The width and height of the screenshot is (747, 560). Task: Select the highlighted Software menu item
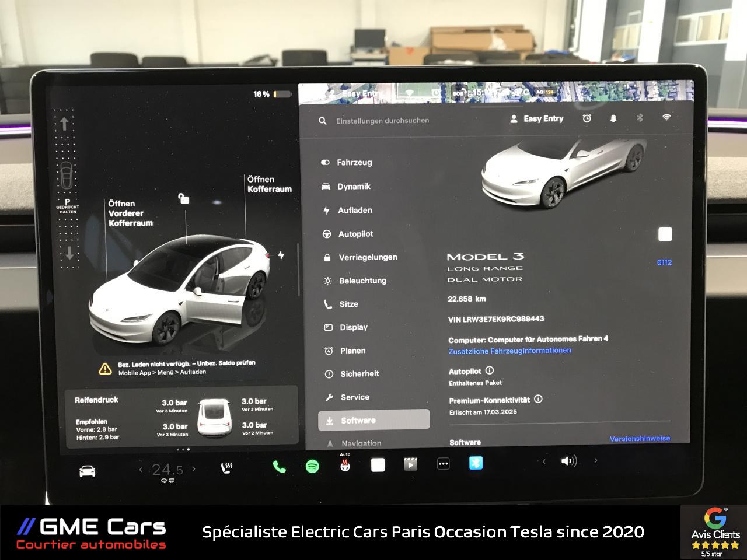[x=374, y=420]
